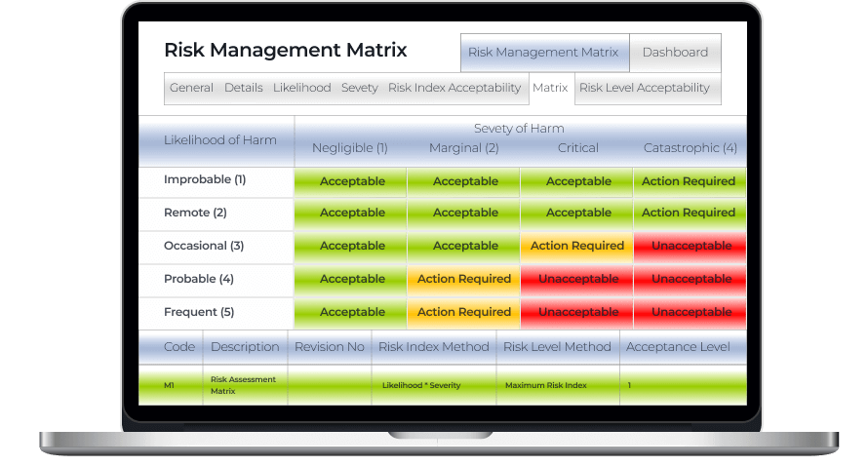This screenshot has height=466, width=868.
Task: Select the Risk Management Matrix top tab
Action: pyautogui.click(x=543, y=53)
